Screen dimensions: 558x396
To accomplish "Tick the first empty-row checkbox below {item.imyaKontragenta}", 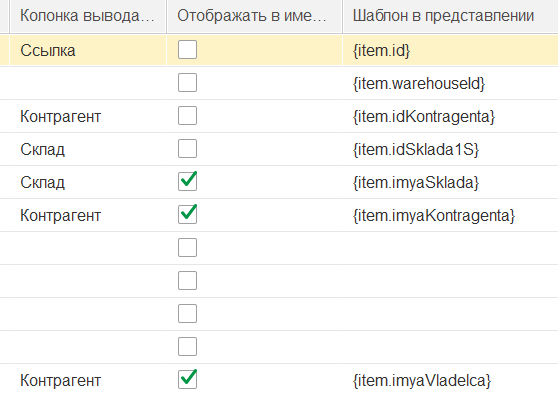I will (188, 248).
